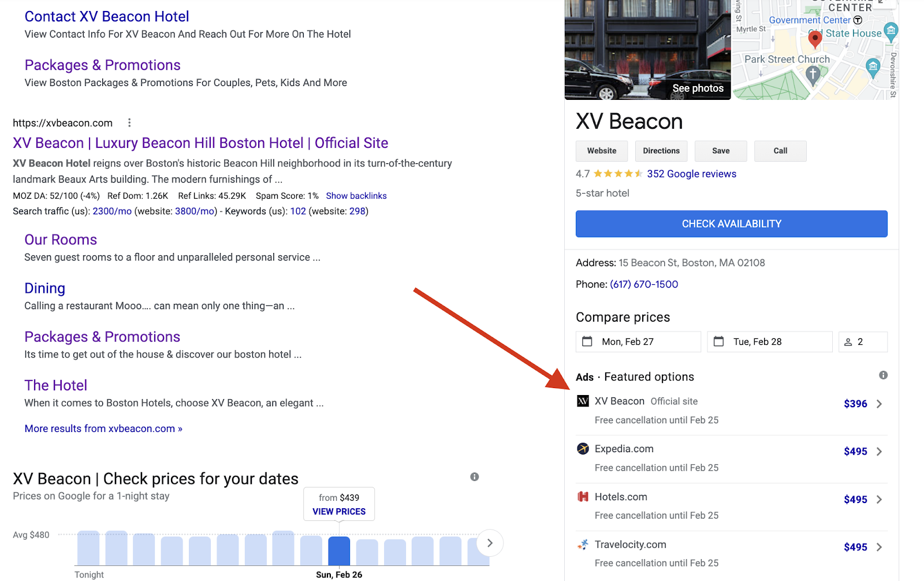Expand the Expedia.com $495 offer chevron

(880, 452)
